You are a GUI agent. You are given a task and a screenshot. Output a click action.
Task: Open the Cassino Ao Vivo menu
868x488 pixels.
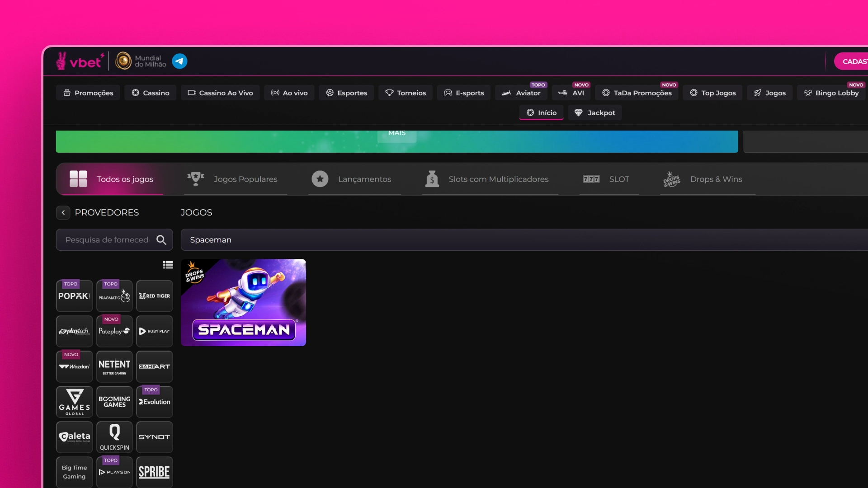click(220, 93)
